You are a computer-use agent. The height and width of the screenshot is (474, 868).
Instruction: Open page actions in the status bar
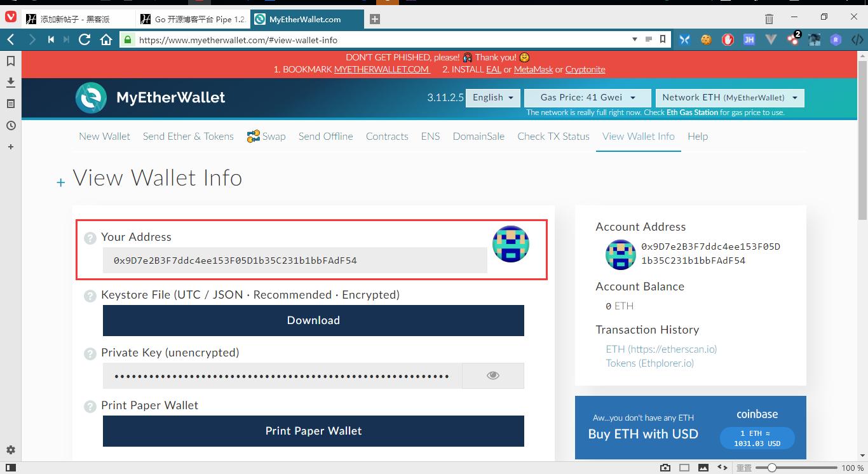722,468
